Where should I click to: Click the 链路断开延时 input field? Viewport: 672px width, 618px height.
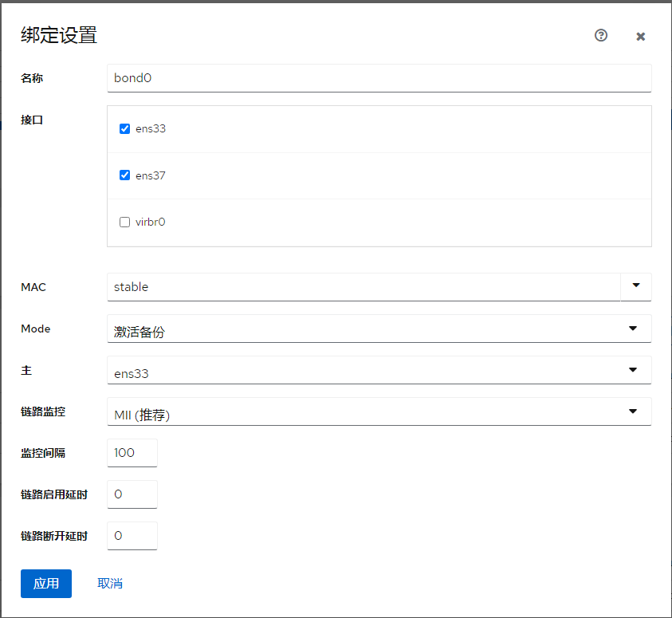(x=132, y=536)
